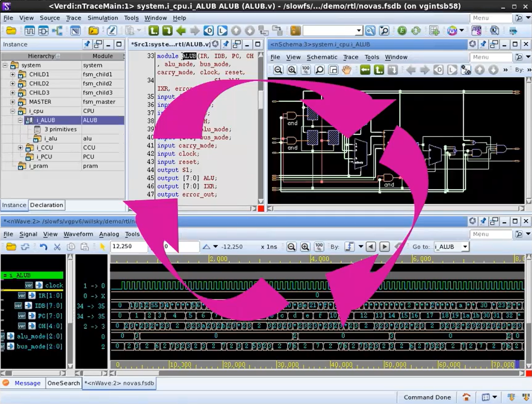Image resolution: width=532 pixels, height=404 pixels.
Task: Click the green E icon in main toolbar
Action: pos(402,31)
